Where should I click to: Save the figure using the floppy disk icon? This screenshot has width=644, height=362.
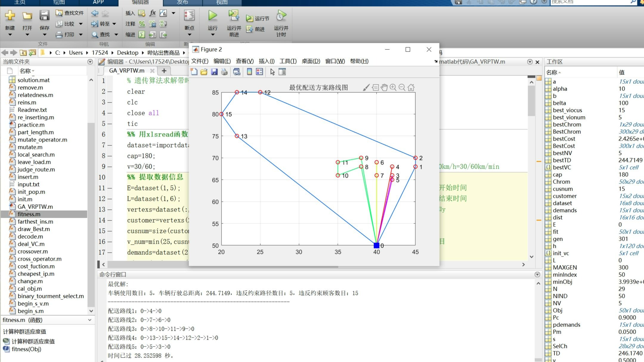pos(214,72)
